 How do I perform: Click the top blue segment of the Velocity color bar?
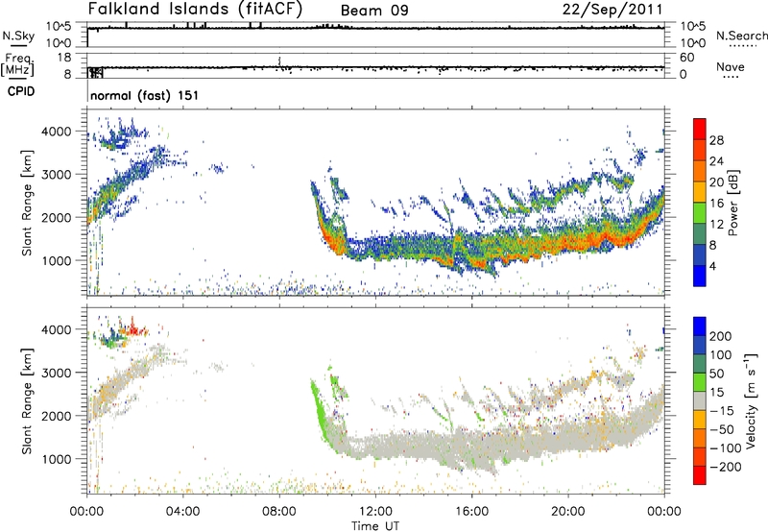(700, 326)
